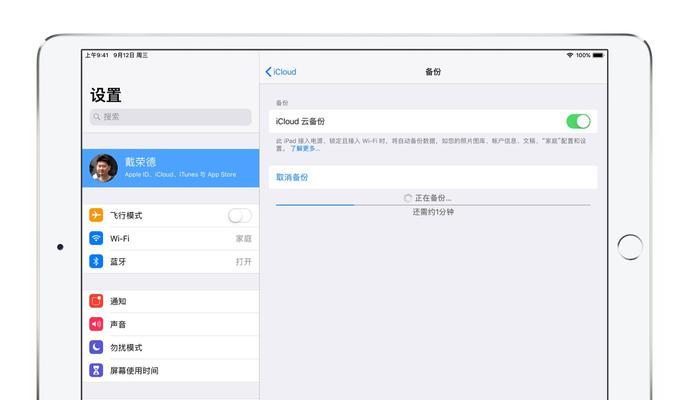
Task: Tap the small 备份 section header
Action: click(282, 103)
